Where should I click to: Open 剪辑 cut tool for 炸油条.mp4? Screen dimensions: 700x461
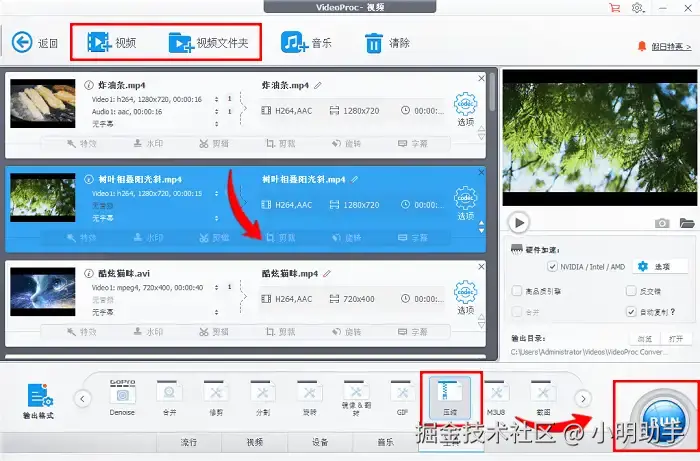(214, 144)
